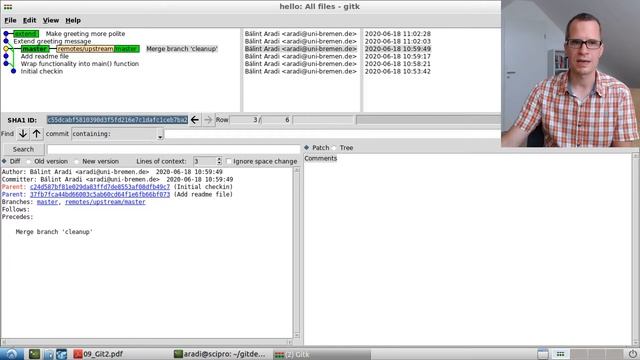This screenshot has width=640, height=360.
Task: Open file manager from taskbar launcher
Action: (x=49, y=354)
